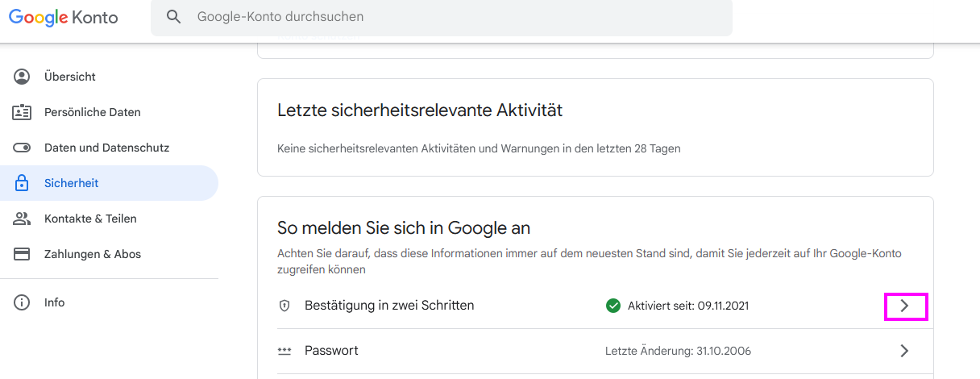Go to Persönliche Daten
Image resolution: width=980 pixels, height=379 pixels.
tap(109, 112)
